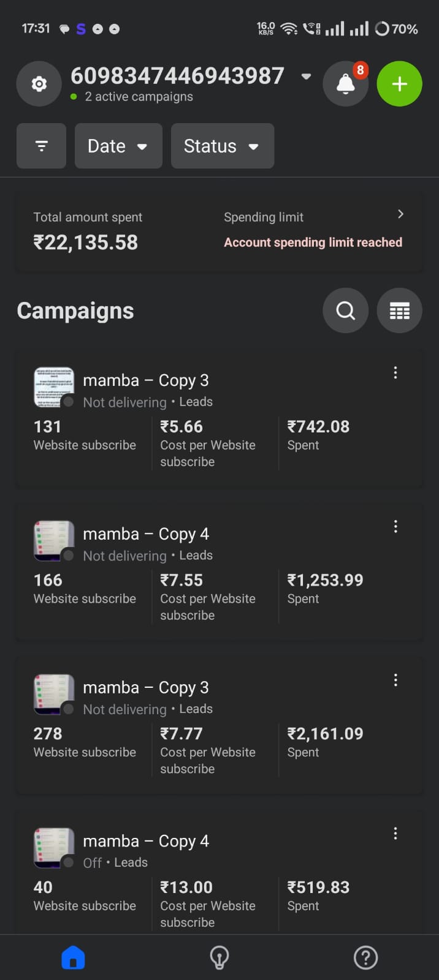The width and height of the screenshot is (439, 980).
Task: Open the notifications bell icon
Action: pos(345,84)
